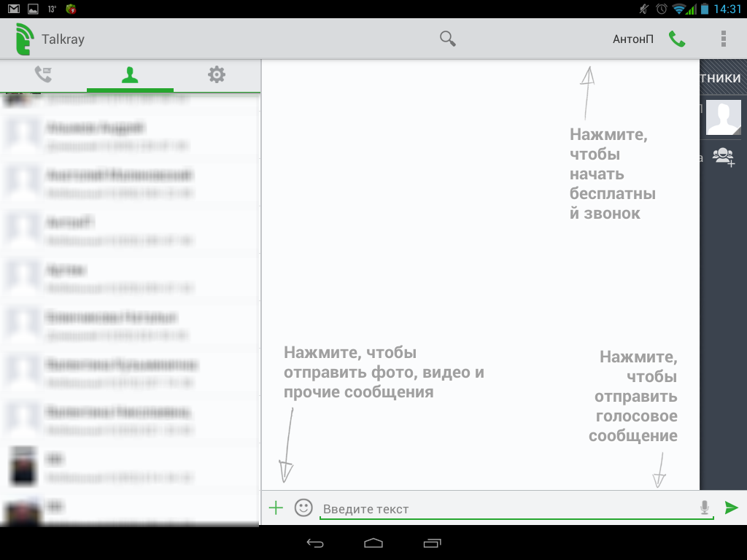Select the contacts person tab
This screenshot has height=560, width=747.
(130, 74)
